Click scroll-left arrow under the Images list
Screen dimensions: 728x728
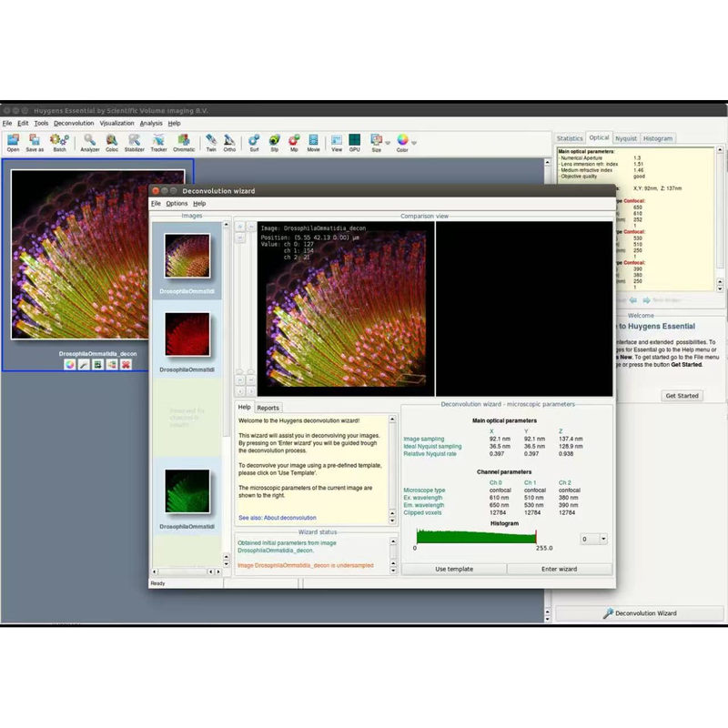click(x=155, y=572)
